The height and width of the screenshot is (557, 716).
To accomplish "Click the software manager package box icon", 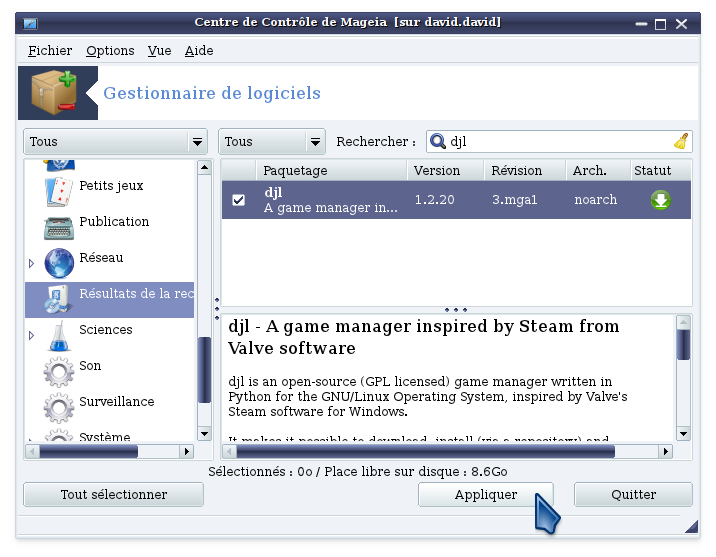I will pyautogui.click(x=53, y=93).
